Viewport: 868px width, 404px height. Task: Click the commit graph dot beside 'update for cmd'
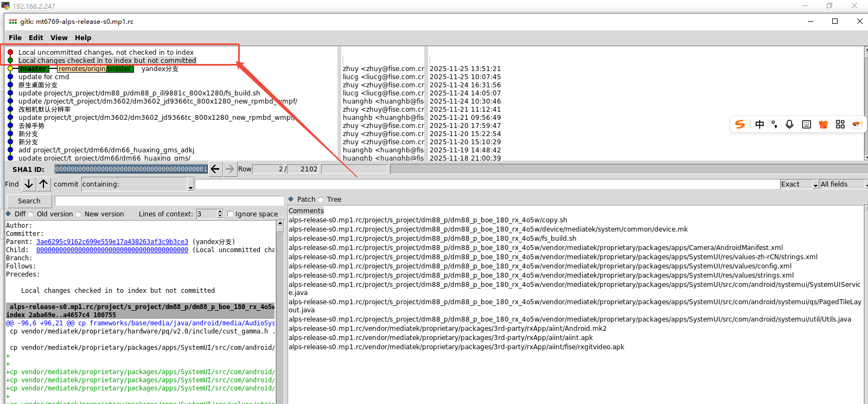point(10,76)
